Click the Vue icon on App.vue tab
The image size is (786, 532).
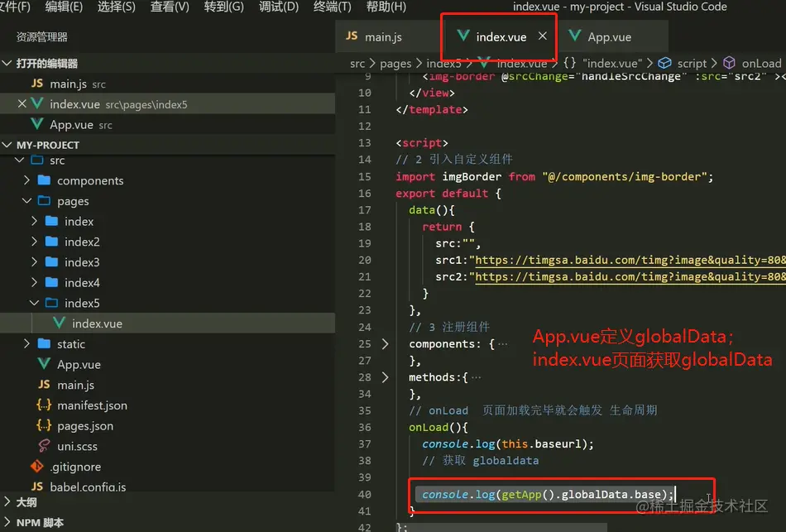[x=575, y=36]
